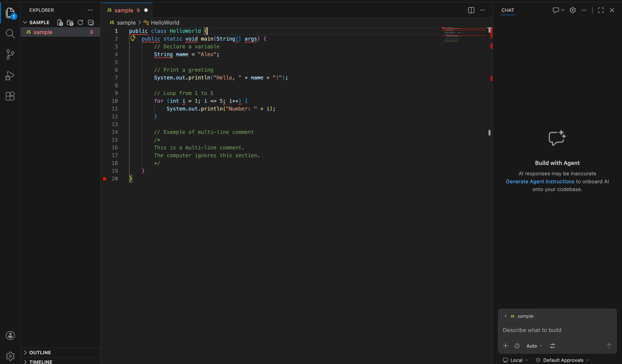Open the Search view in activity bar
The height and width of the screenshot is (364, 622).
(x=10, y=33)
